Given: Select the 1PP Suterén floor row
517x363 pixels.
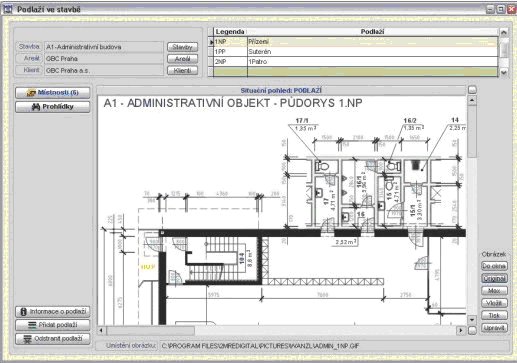Looking at the screenshot, I should point(356,52).
